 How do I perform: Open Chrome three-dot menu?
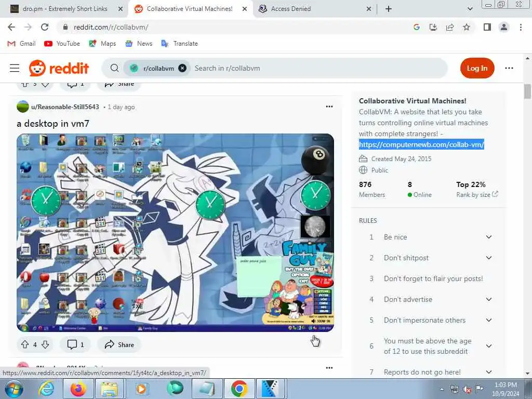click(521, 27)
